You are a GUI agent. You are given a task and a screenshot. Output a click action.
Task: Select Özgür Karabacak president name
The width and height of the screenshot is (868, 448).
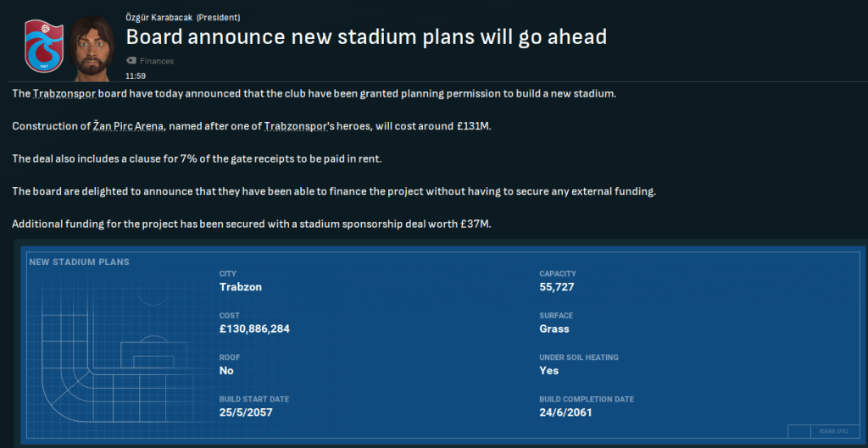159,17
